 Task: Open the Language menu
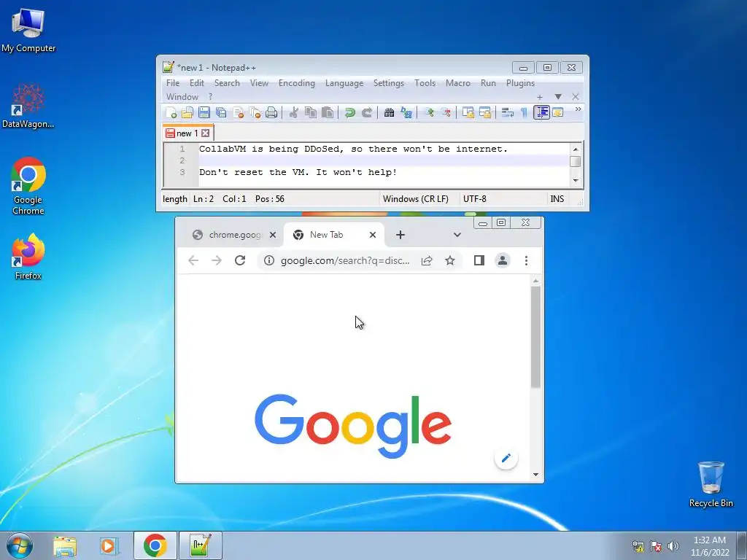point(344,83)
